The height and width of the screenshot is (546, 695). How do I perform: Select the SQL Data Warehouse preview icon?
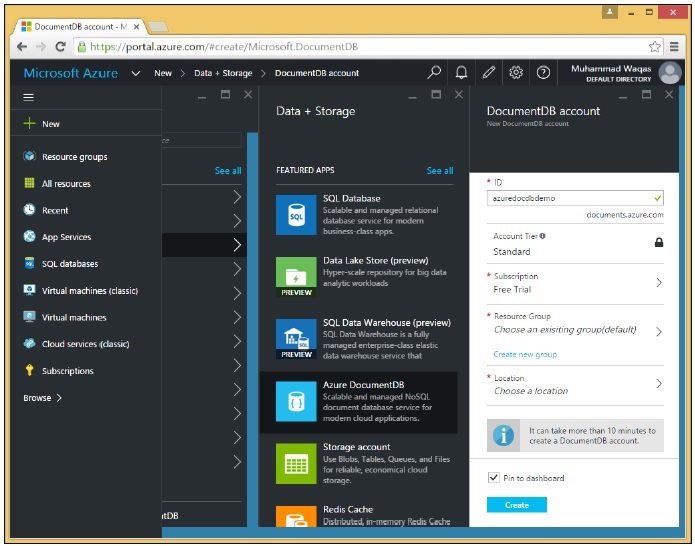click(296, 339)
